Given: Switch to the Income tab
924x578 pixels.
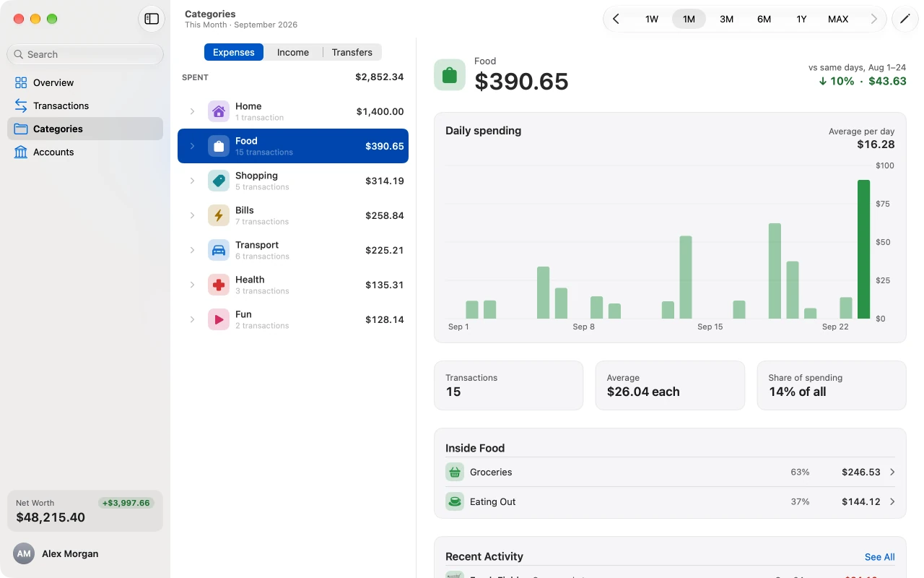Looking at the screenshot, I should point(293,52).
